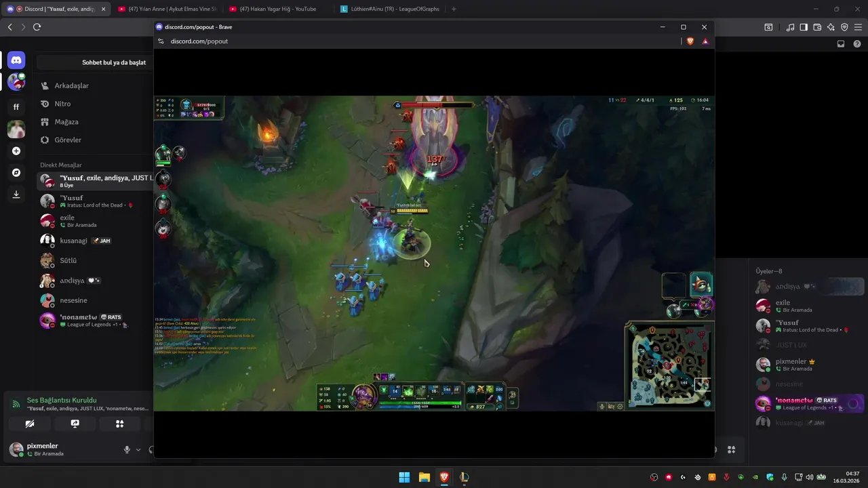Image resolution: width=868 pixels, height=488 pixels.
Task: Open direct message with "Yusuf
Action: (95, 201)
